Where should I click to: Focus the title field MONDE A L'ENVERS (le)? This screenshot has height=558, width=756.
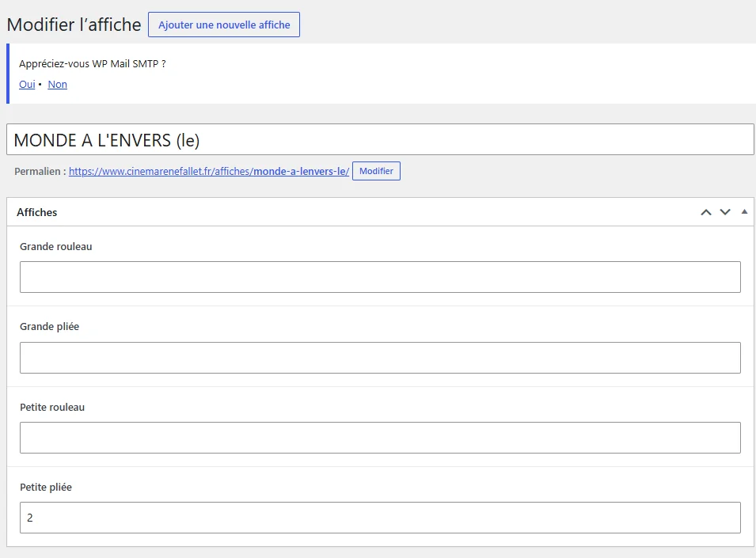(x=380, y=140)
